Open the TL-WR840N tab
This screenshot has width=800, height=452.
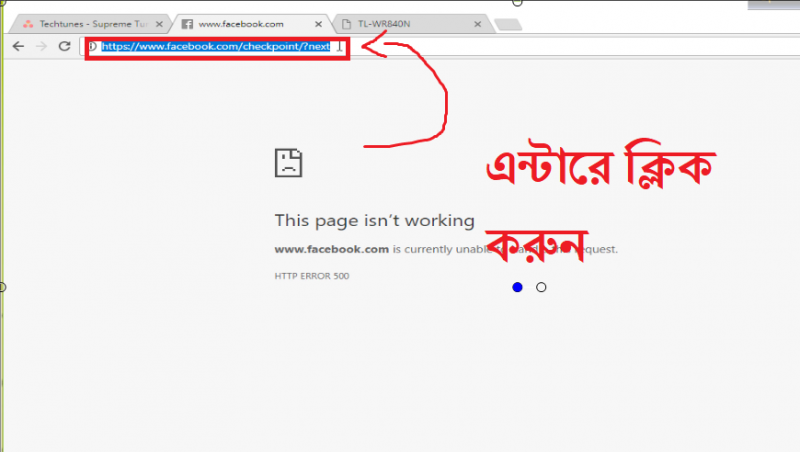411,24
